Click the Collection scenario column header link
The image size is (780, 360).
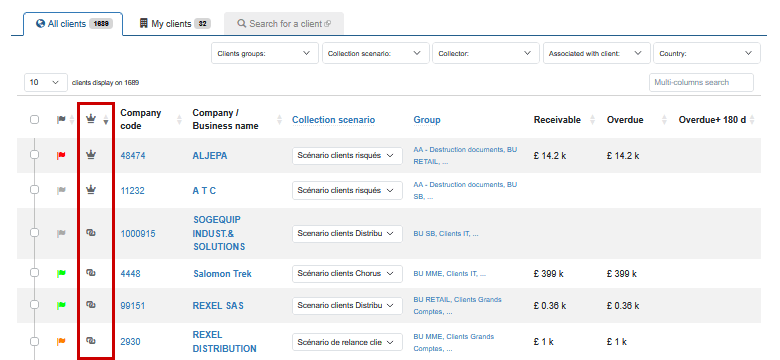coord(333,120)
